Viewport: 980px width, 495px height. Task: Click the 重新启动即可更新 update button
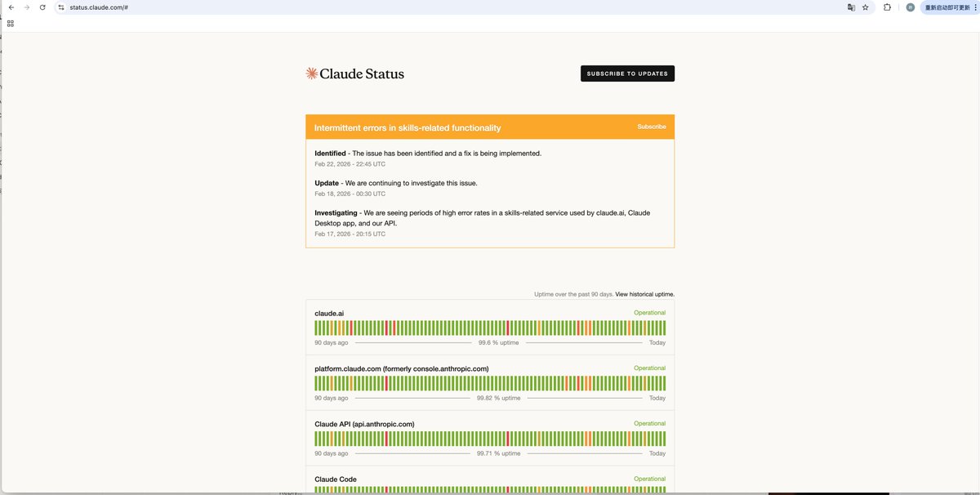[x=947, y=7]
